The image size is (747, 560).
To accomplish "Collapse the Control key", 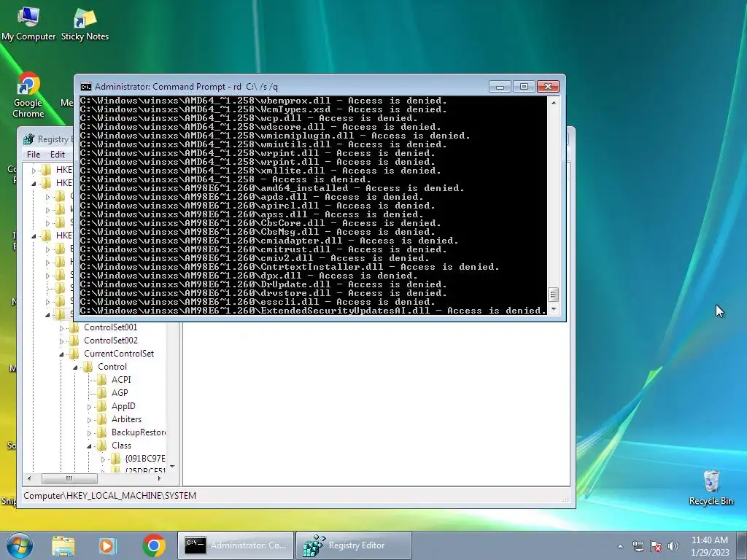I will pos(75,367).
